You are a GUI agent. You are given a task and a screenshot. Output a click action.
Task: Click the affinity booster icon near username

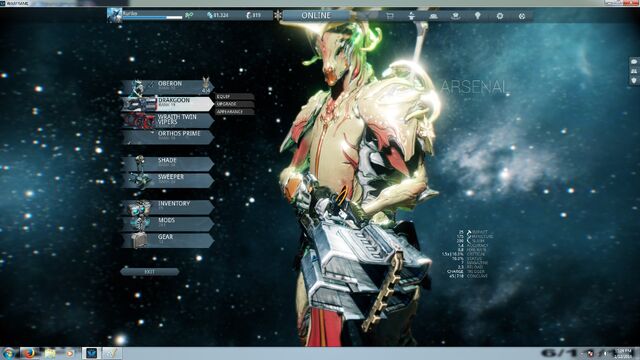point(189,16)
